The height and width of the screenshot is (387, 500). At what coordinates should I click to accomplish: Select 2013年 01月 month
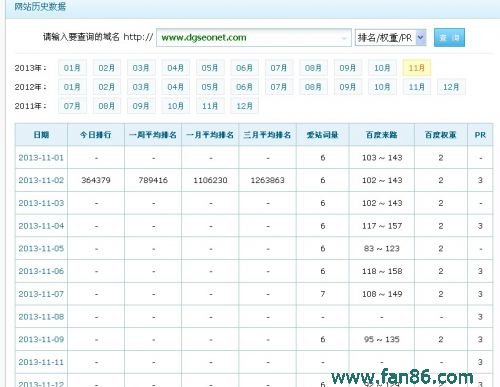(x=72, y=68)
